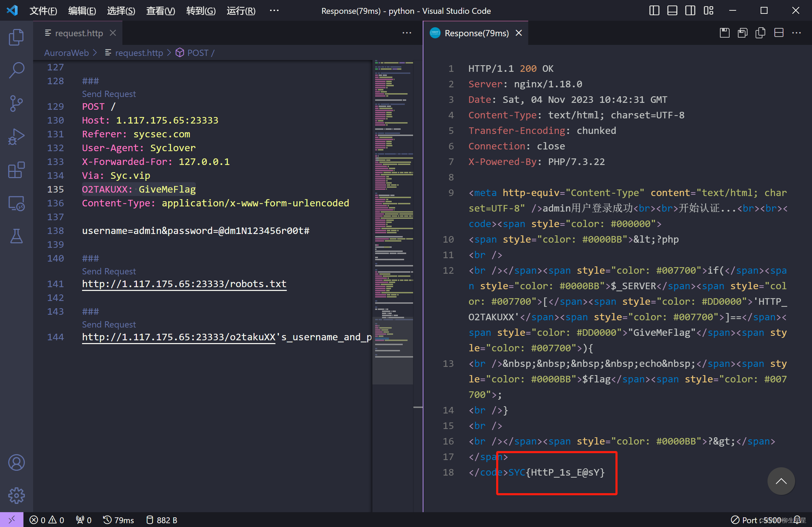Open the Explorer view in activity bar
The width and height of the screenshot is (812, 527).
(16, 37)
